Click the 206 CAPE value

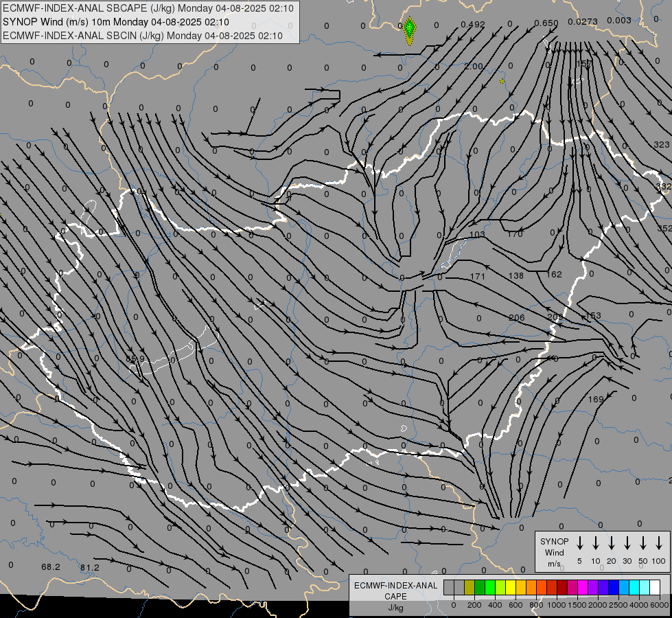pyautogui.click(x=517, y=318)
